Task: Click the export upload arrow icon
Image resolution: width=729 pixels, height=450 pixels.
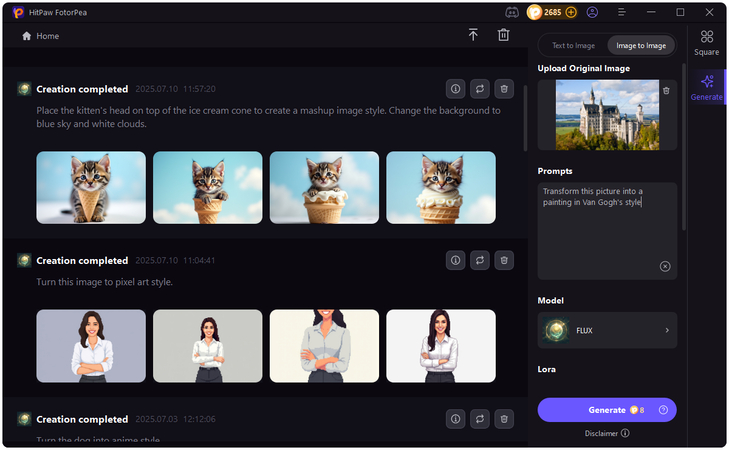Action: tap(473, 35)
